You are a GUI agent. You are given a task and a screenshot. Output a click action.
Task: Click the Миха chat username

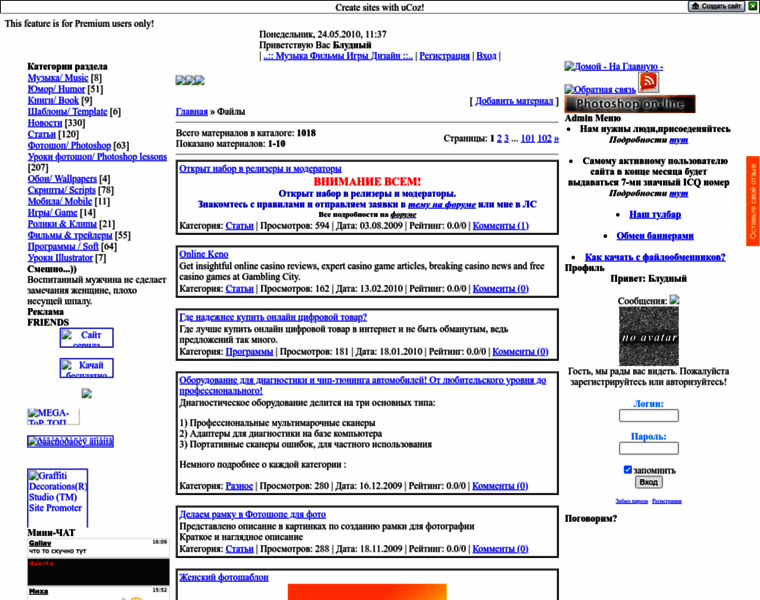[38, 591]
